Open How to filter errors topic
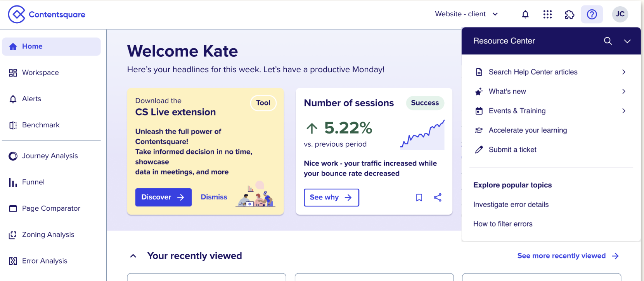This screenshot has height=281, width=644. [x=503, y=224]
